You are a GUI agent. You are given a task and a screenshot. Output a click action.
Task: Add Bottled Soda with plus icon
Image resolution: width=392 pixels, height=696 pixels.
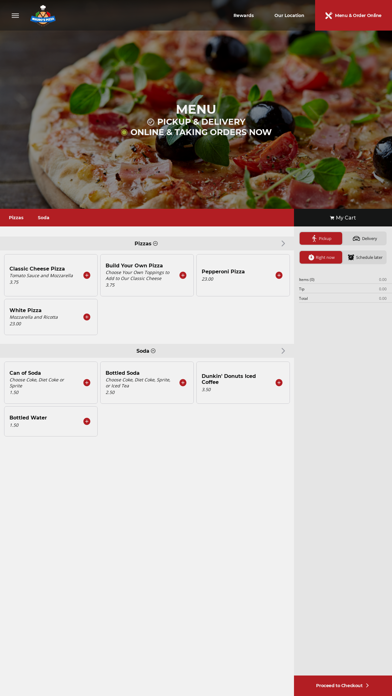click(183, 383)
